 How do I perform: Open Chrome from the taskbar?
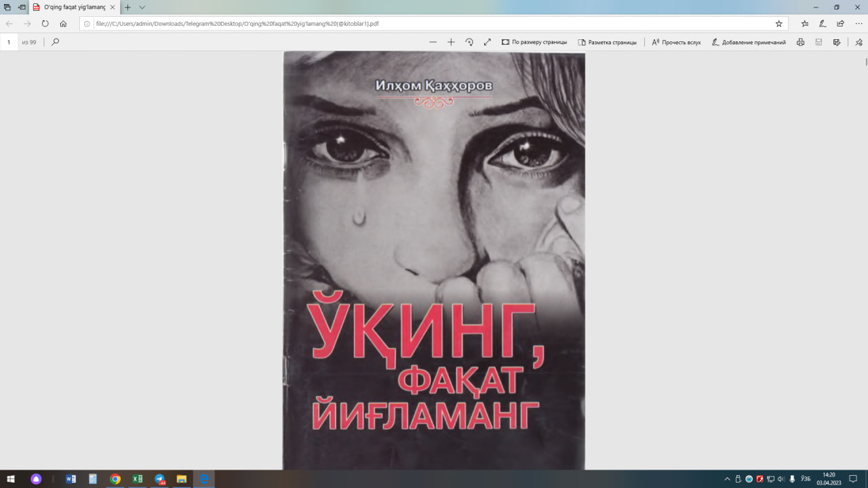pyautogui.click(x=115, y=479)
